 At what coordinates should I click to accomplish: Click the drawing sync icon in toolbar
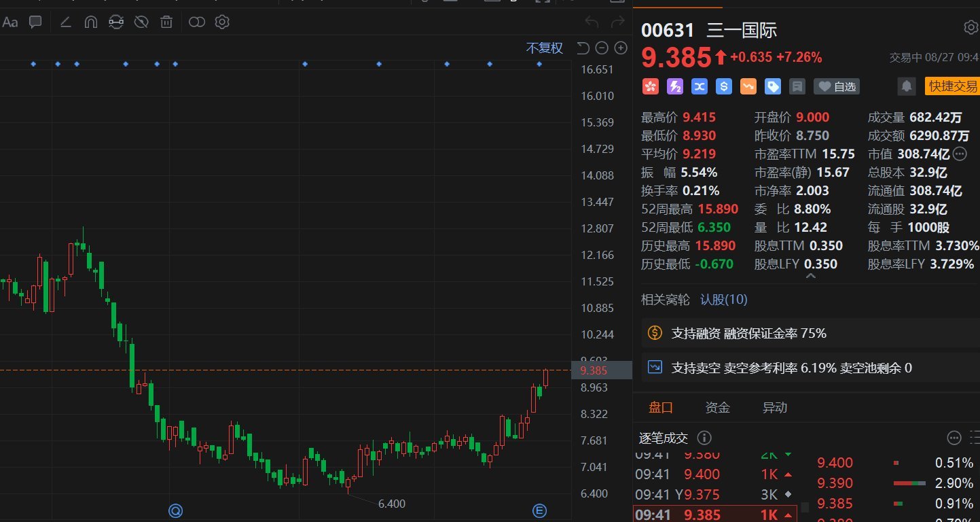tap(116, 22)
